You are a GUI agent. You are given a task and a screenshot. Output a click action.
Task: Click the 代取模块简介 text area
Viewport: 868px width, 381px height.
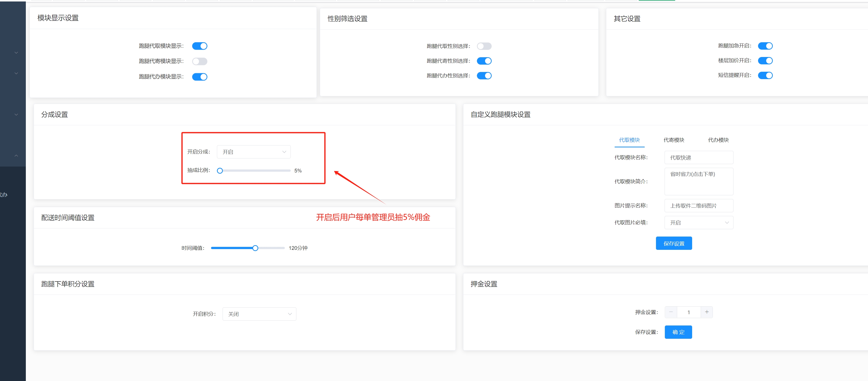pos(699,182)
